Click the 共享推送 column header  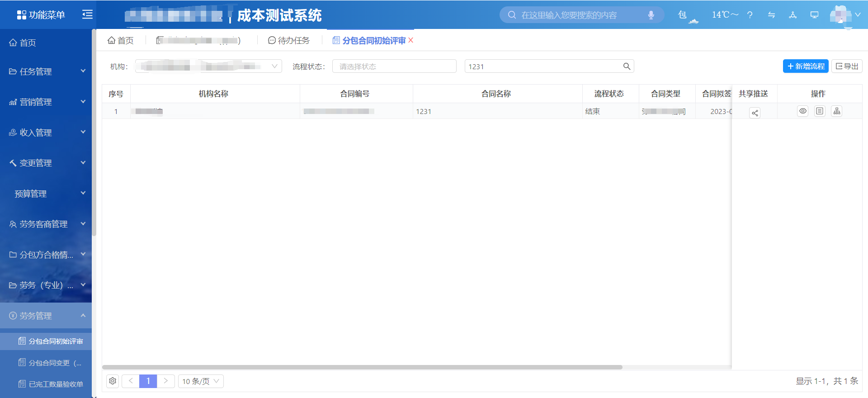754,94
